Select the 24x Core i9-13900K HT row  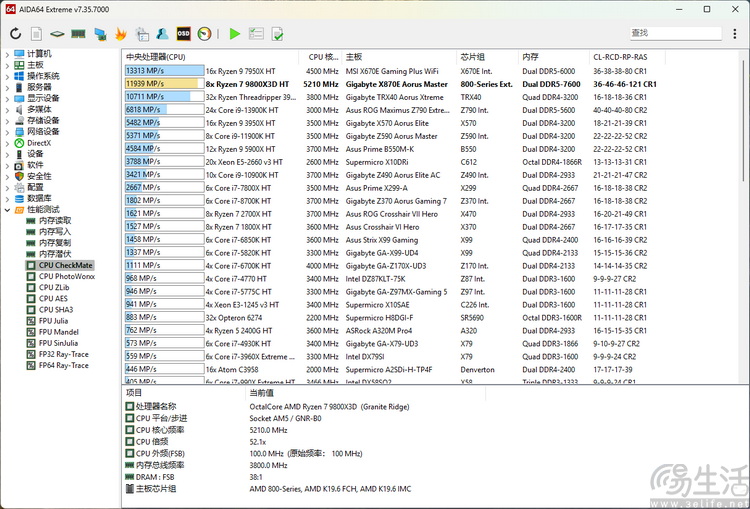point(392,110)
